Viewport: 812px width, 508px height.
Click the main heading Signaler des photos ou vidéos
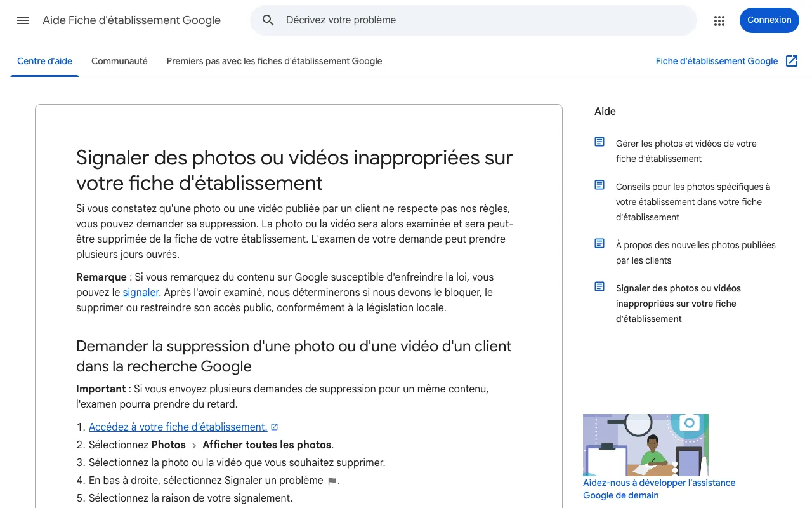click(x=294, y=170)
